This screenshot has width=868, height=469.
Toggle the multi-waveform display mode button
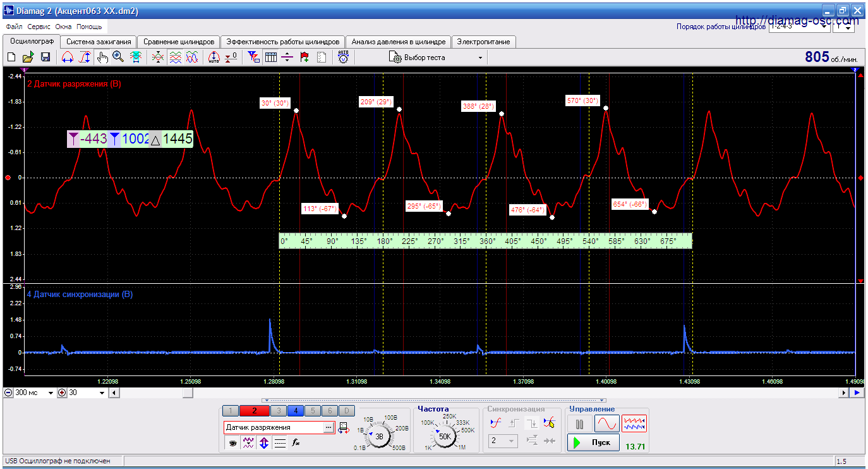(634, 423)
